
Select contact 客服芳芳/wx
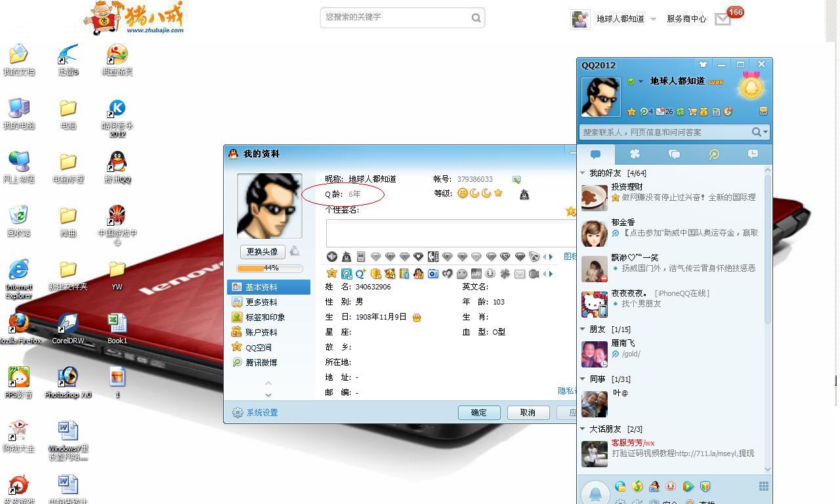pos(671,453)
